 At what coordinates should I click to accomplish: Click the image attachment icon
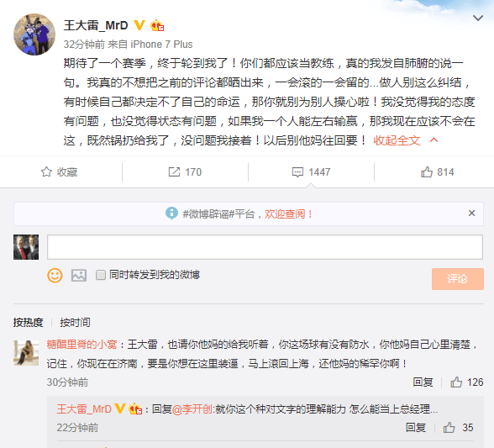coord(79,275)
